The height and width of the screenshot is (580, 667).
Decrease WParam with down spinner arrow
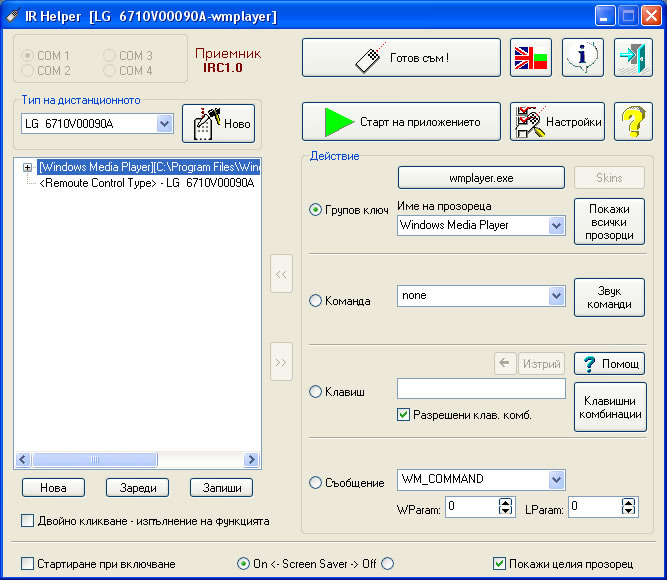point(505,511)
